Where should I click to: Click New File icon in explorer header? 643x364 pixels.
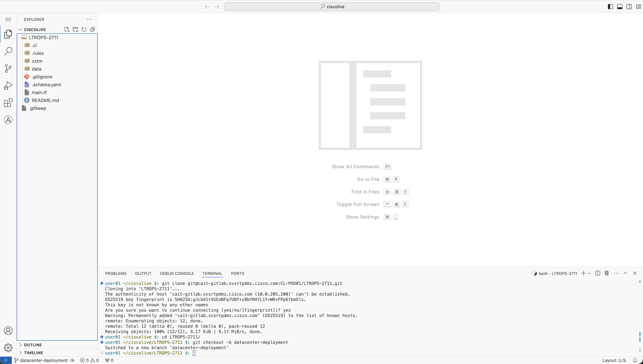pyautogui.click(x=67, y=29)
